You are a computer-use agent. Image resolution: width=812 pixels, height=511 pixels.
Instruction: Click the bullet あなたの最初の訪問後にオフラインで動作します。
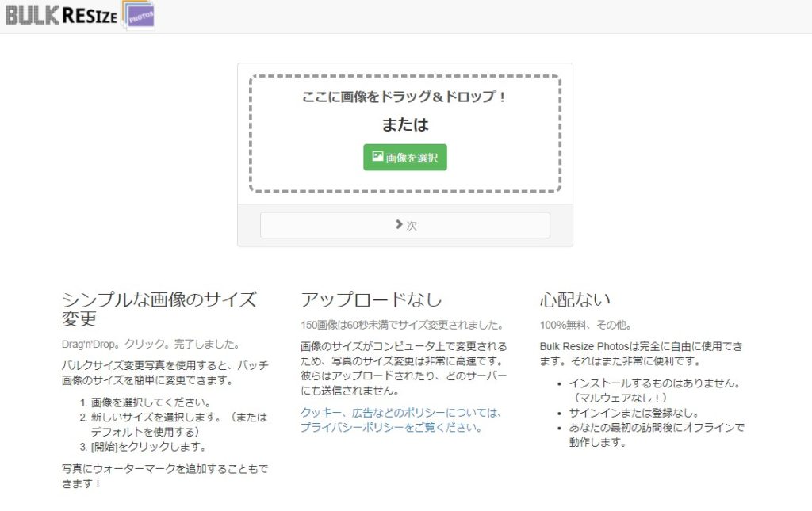pyautogui.click(x=657, y=435)
